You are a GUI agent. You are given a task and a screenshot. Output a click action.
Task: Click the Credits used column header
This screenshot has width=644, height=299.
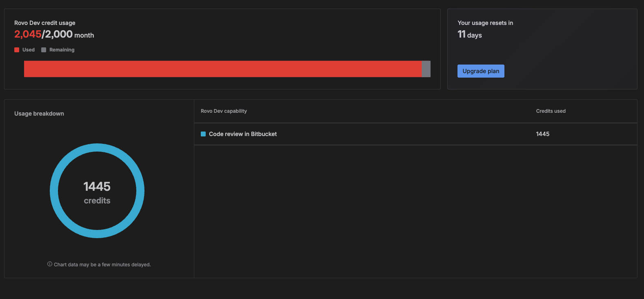pyautogui.click(x=551, y=111)
